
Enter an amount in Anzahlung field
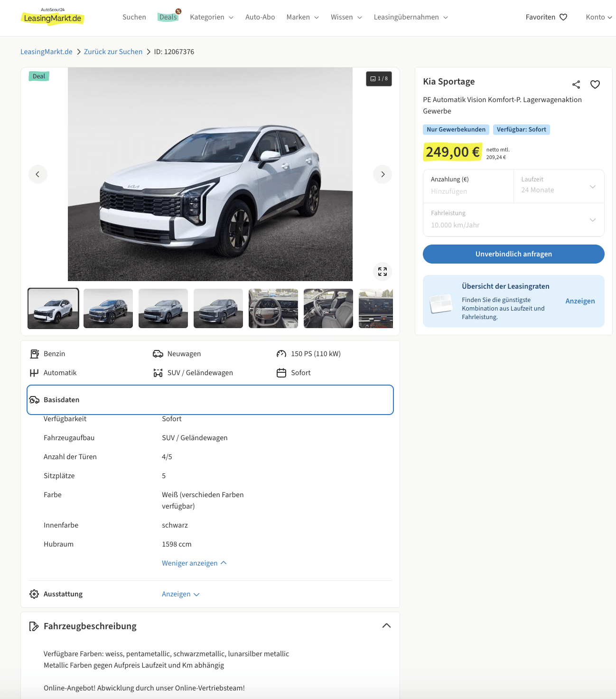pos(467,191)
